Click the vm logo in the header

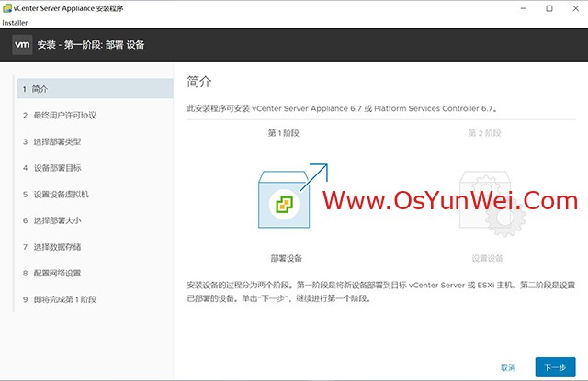pos(22,45)
